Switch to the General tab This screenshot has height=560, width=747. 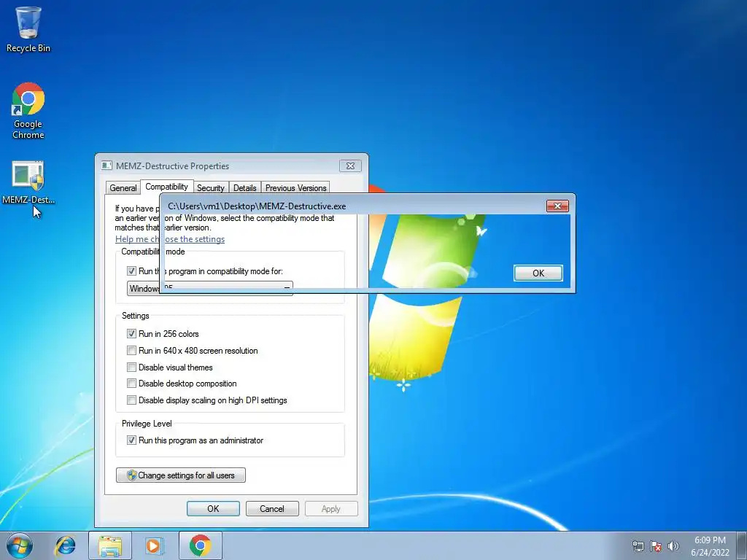[x=123, y=187]
